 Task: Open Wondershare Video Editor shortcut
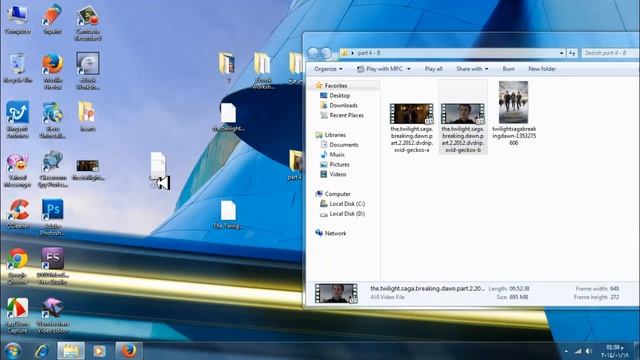click(53, 315)
